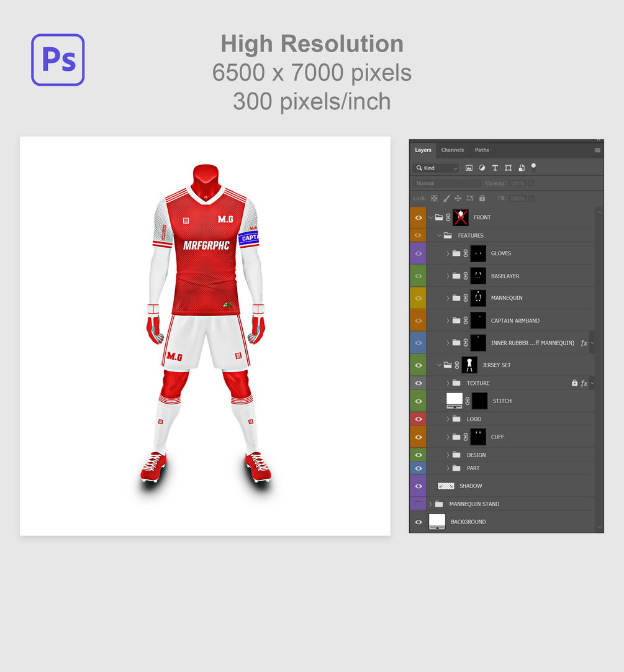Viewport: 624px width, 672px height.
Task: Hide the GLOVES group
Action: [x=418, y=254]
